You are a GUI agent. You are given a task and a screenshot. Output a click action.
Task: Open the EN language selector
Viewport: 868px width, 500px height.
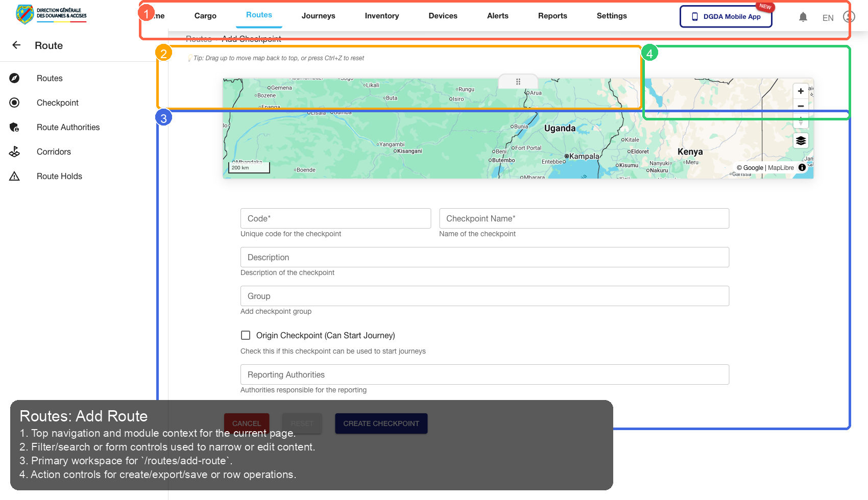(x=828, y=17)
